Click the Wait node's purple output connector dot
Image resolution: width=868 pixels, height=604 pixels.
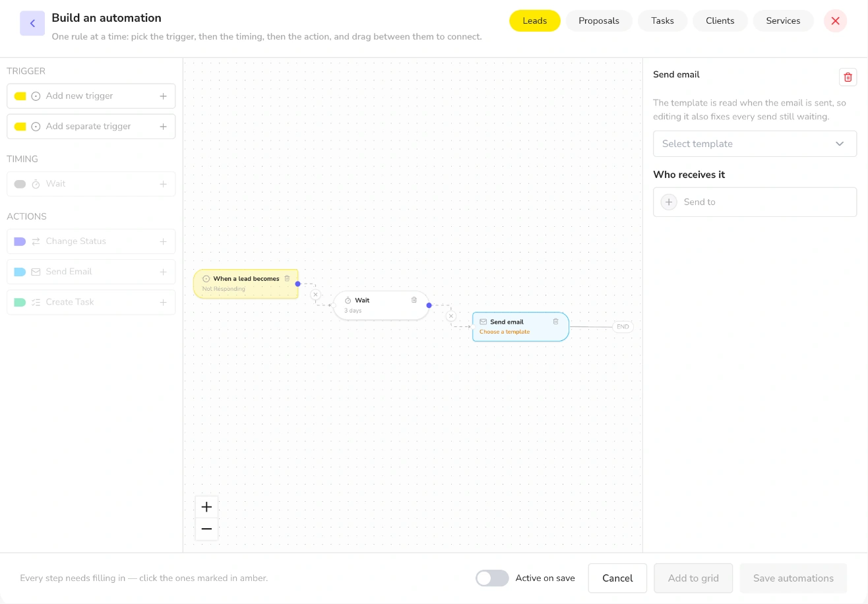[429, 305]
